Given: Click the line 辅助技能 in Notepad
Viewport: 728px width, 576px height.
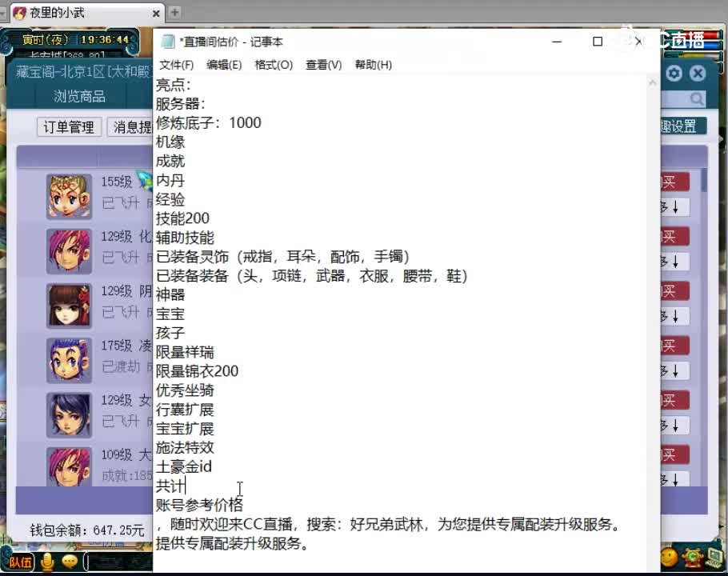Looking at the screenshot, I should coord(185,238).
